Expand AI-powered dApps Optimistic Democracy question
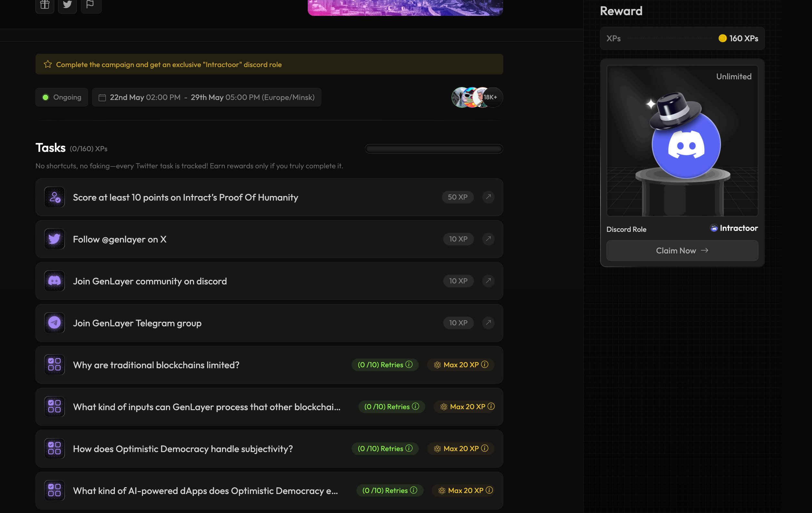Screen dimensions: 812x513 (x=269, y=490)
